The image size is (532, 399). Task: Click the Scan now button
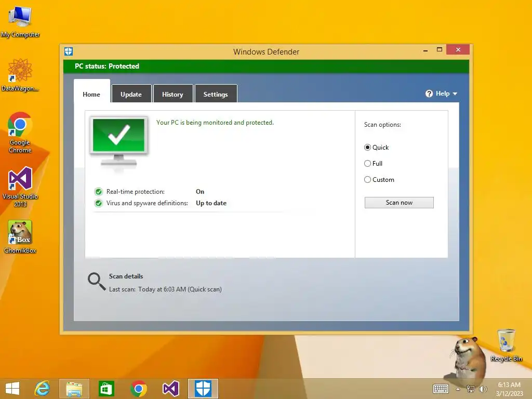tap(399, 203)
